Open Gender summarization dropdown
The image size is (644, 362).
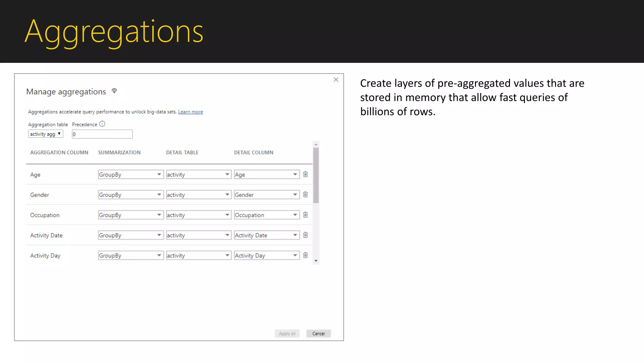click(131, 195)
